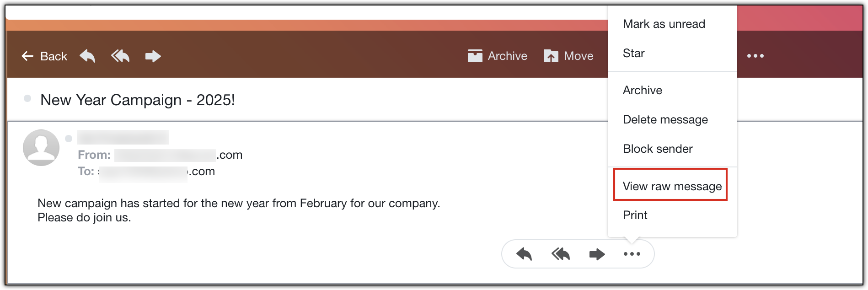
Task: Toggle the unread dot beside the subject
Action: 27,98
